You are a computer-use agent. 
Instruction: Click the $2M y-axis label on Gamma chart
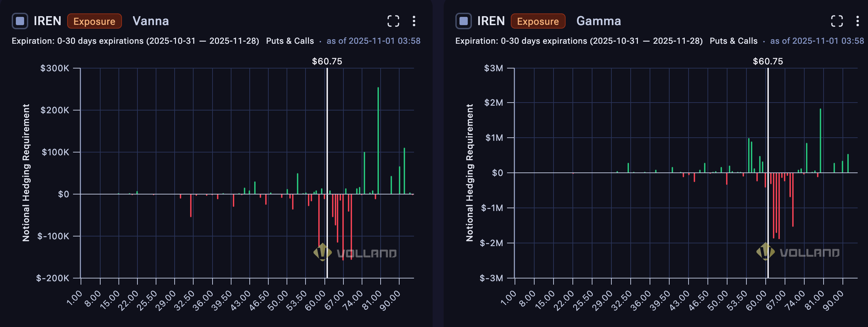pyautogui.click(x=494, y=103)
